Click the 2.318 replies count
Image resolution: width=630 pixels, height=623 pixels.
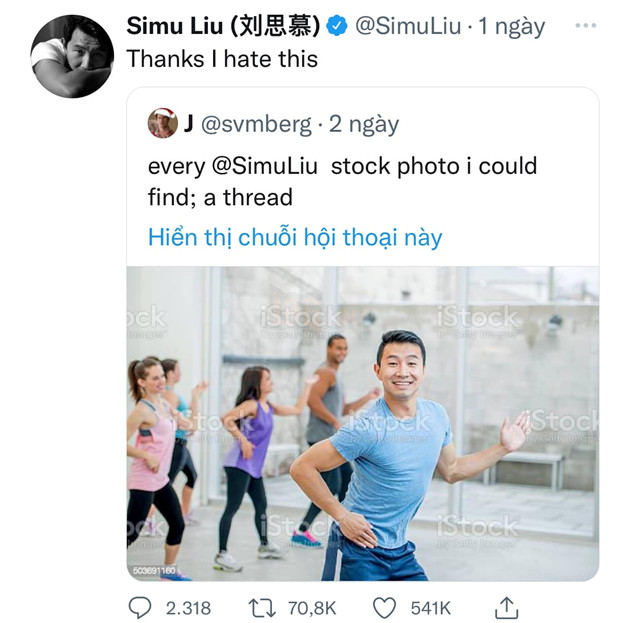point(188,607)
